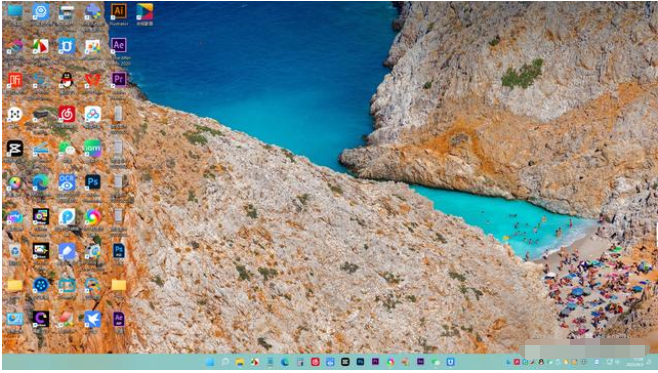This screenshot has height=373, width=658.
Task: Open Adobe Illustrator desktop shortcut
Action: (119, 11)
